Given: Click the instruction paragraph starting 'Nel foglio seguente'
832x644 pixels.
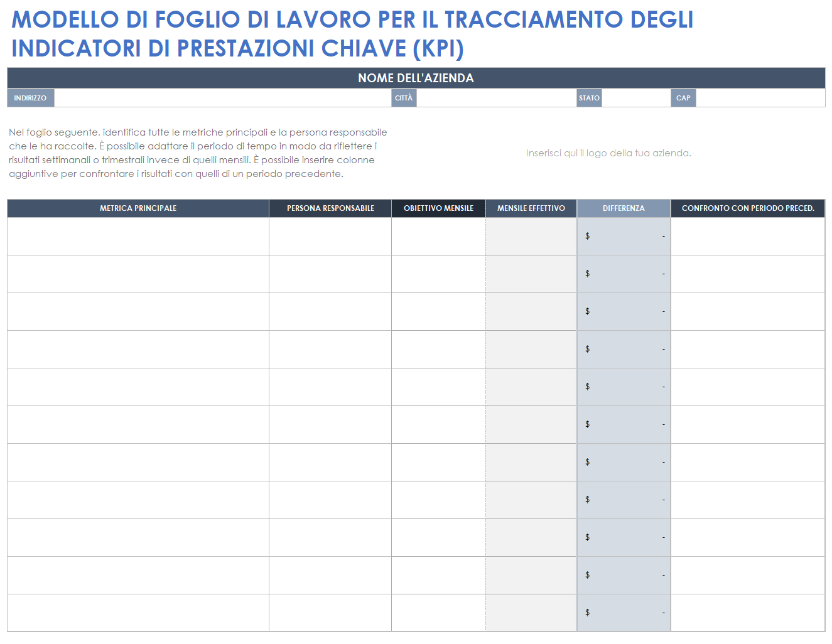Looking at the screenshot, I should [198, 153].
